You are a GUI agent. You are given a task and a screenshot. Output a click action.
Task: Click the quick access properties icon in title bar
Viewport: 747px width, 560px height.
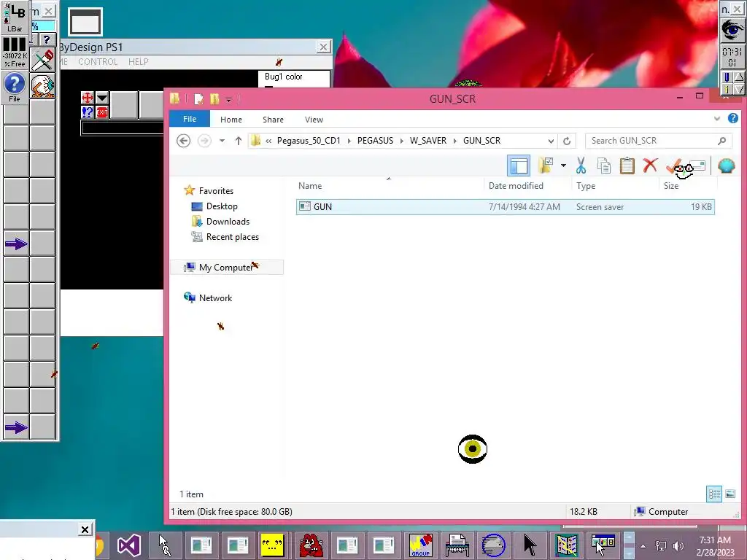click(x=198, y=99)
